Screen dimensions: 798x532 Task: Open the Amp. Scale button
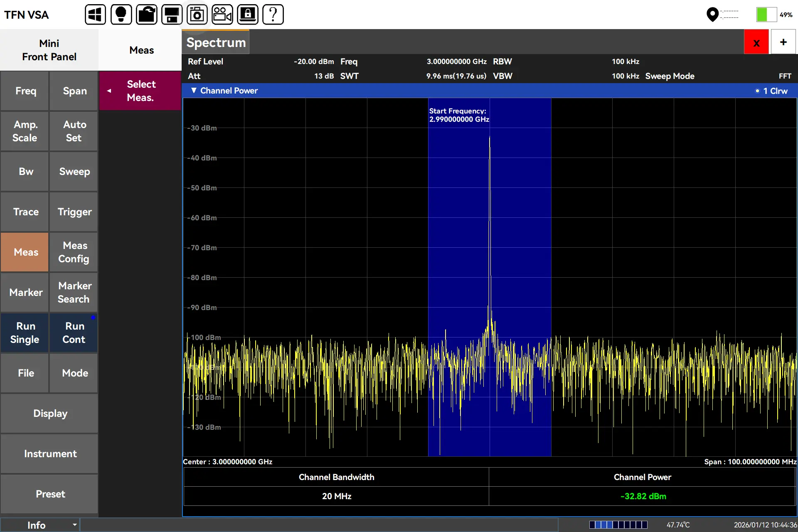[x=25, y=131]
